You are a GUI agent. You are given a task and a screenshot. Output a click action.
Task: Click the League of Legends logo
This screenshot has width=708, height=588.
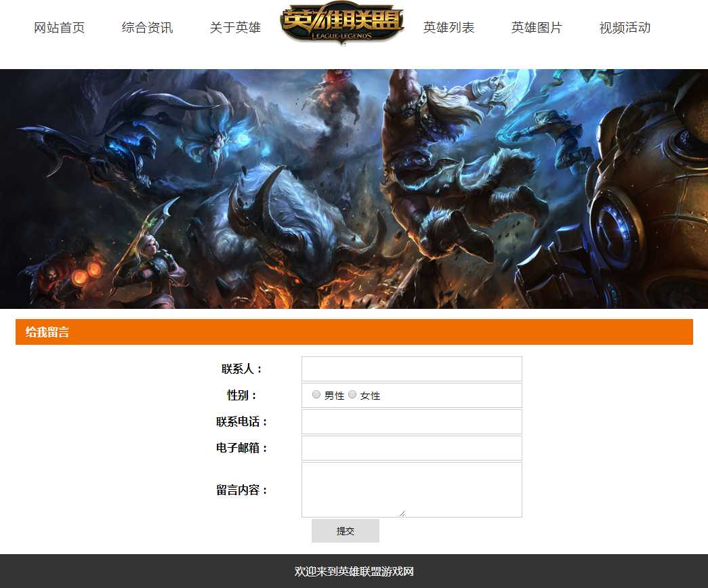342,24
